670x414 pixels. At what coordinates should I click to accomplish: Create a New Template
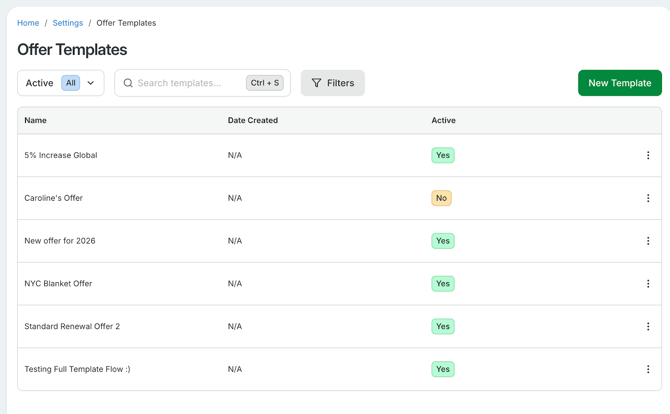[x=619, y=83]
